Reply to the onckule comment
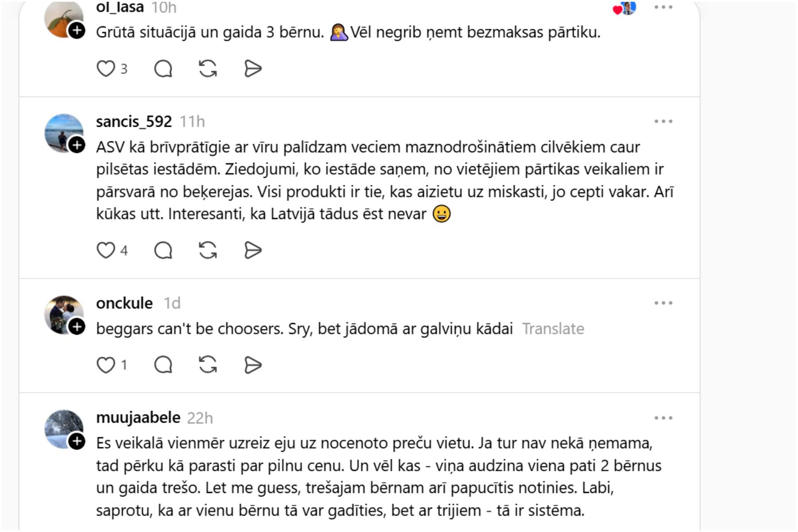Screen dimensions: 798x532 (x=163, y=365)
